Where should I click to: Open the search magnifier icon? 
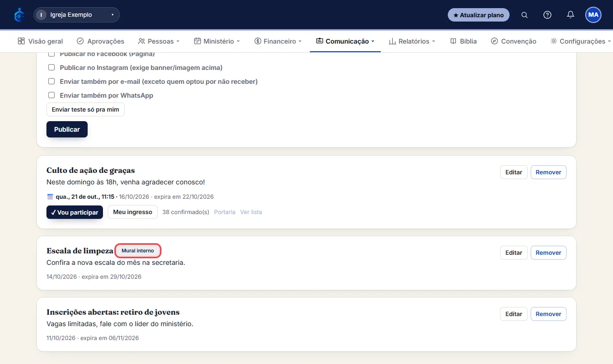(524, 15)
